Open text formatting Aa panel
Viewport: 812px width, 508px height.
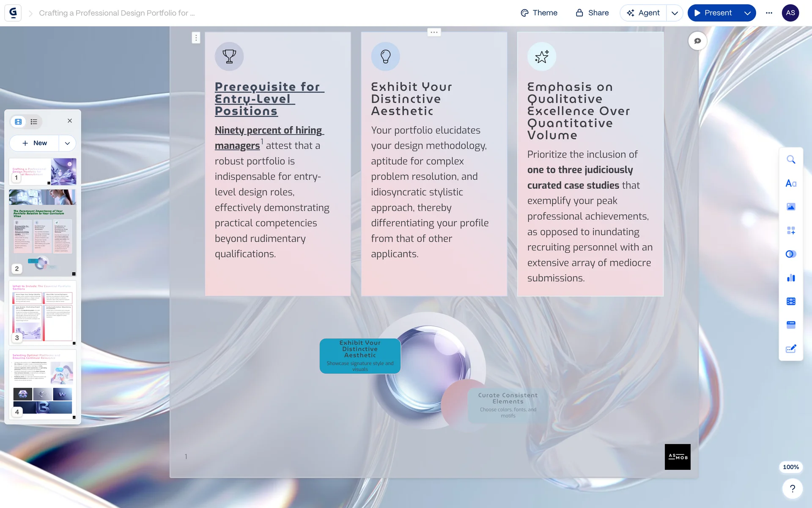(x=791, y=183)
